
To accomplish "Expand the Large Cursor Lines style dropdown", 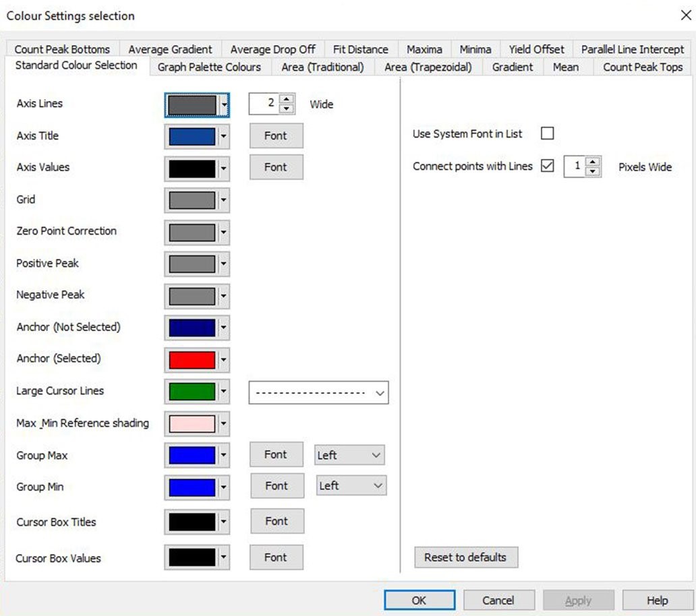I will pyautogui.click(x=380, y=393).
